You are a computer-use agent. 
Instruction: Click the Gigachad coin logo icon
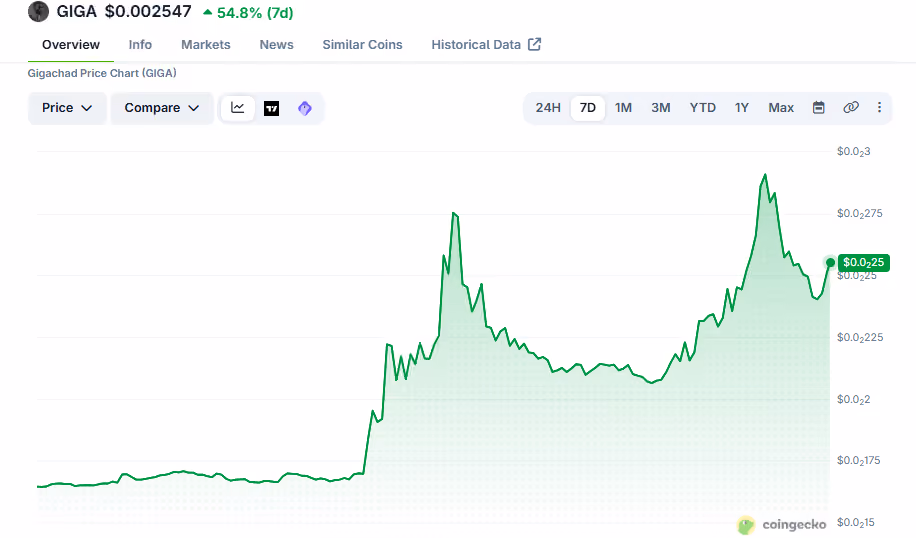[x=39, y=11]
